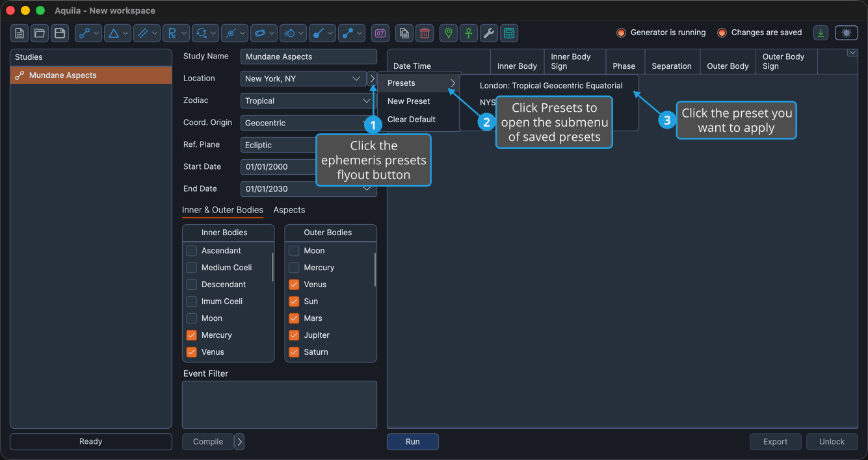Click the New workspace document icon
Viewport: 868px width, 460px height.
[20, 33]
